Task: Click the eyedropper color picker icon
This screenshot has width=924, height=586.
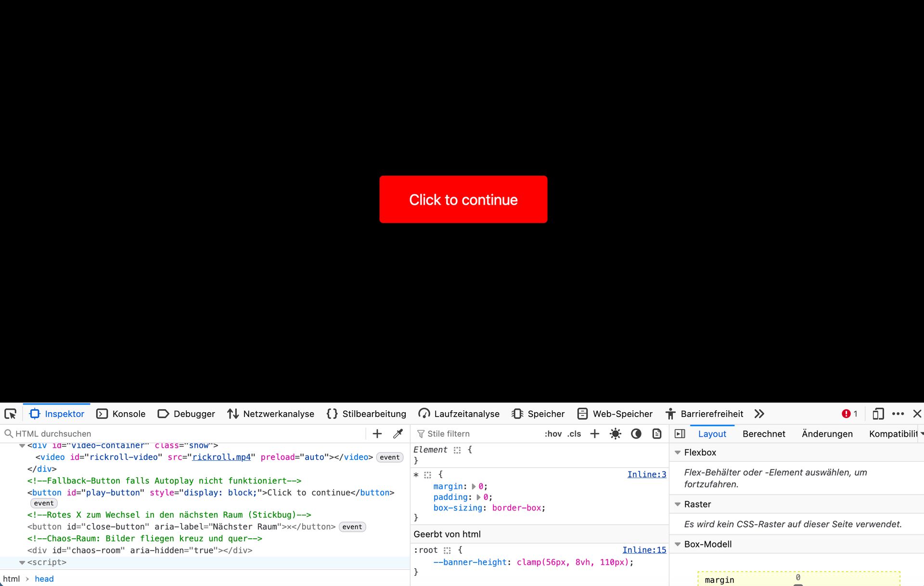Action: (398, 434)
